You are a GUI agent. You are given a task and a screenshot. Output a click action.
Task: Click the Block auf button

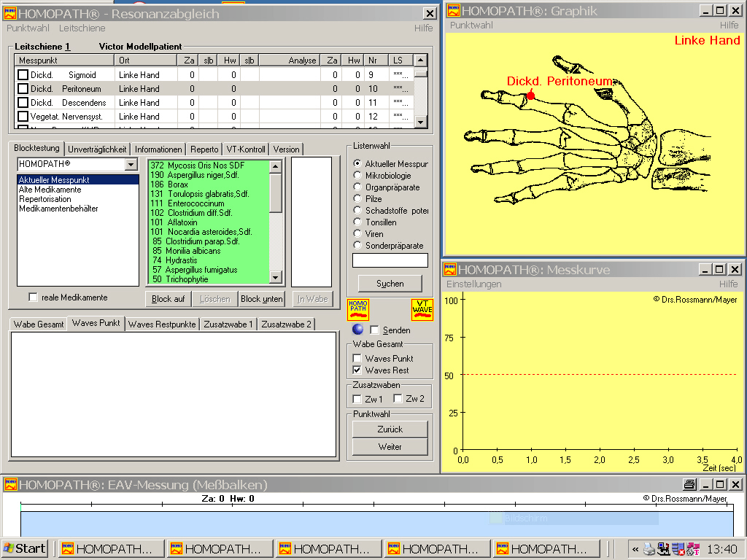[169, 299]
